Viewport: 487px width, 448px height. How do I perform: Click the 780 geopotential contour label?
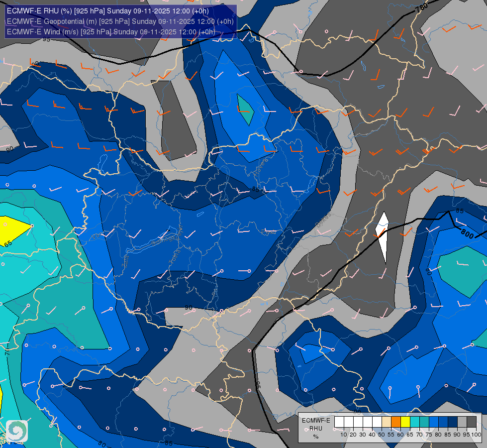point(422,7)
